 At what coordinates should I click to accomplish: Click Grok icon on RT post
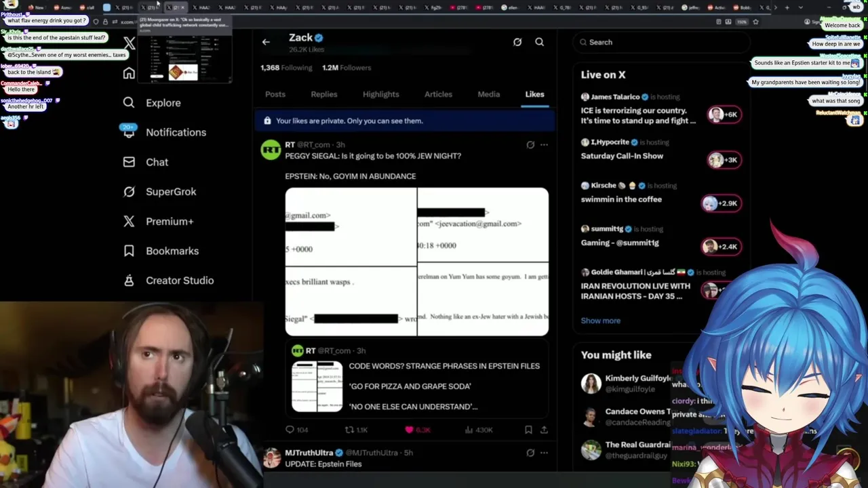tap(530, 144)
